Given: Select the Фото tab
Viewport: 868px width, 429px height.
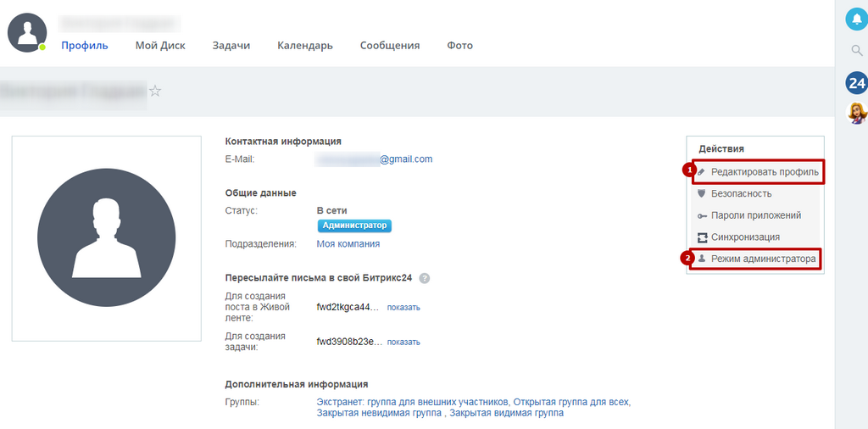Looking at the screenshot, I should point(459,46).
